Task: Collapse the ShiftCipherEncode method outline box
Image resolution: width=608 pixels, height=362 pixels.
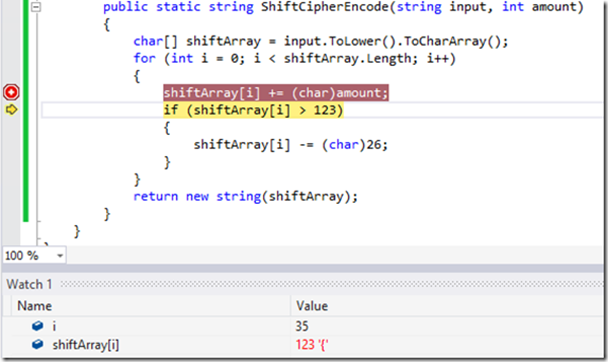Action: pyautogui.click(x=36, y=7)
